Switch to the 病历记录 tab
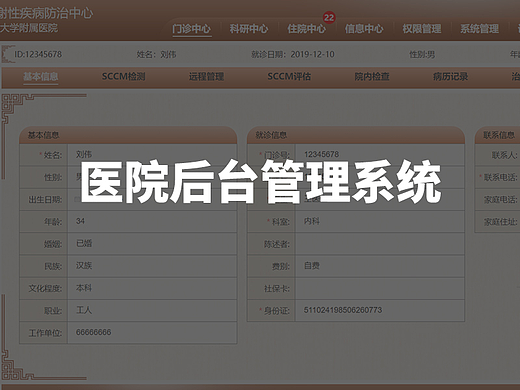This screenshot has height=390, width=520. pyautogui.click(x=450, y=77)
